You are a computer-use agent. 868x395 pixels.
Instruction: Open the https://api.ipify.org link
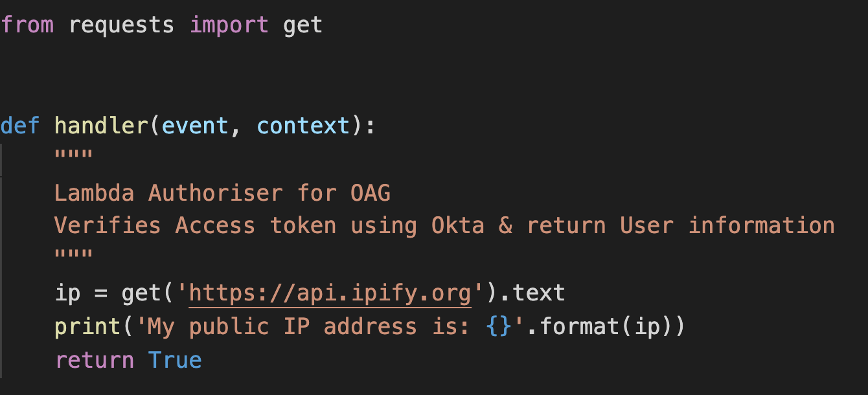330,293
